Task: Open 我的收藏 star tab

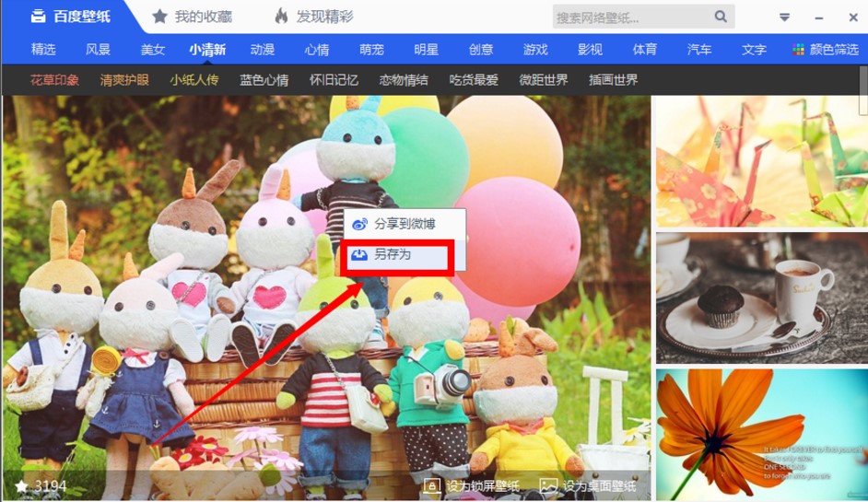Action: (192, 17)
